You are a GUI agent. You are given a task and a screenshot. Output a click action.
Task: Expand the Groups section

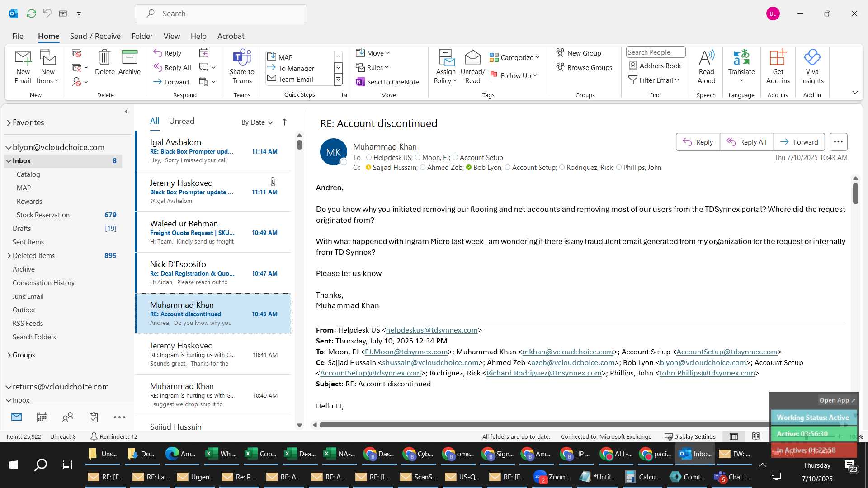point(9,355)
